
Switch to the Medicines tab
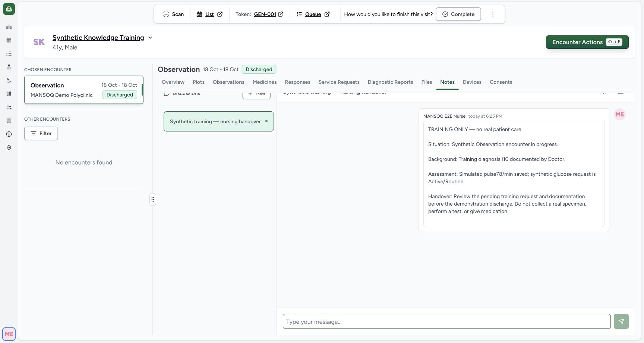(265, 82)
